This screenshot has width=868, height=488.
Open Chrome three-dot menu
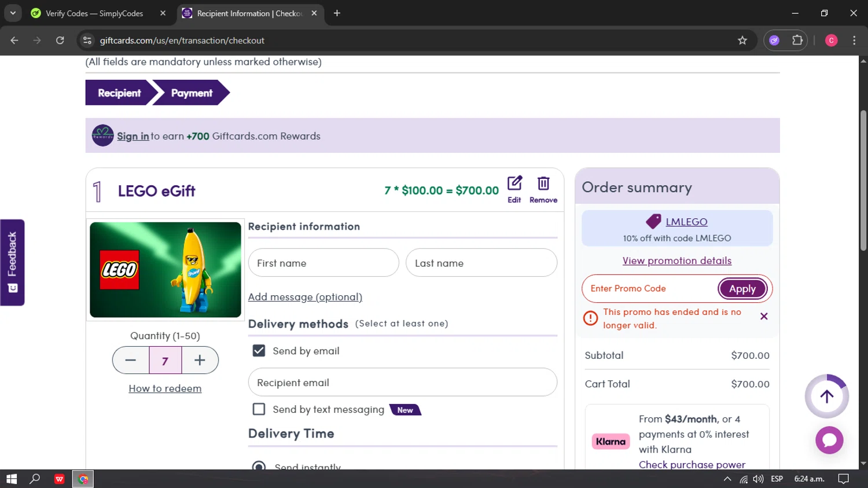coord(854,41)
